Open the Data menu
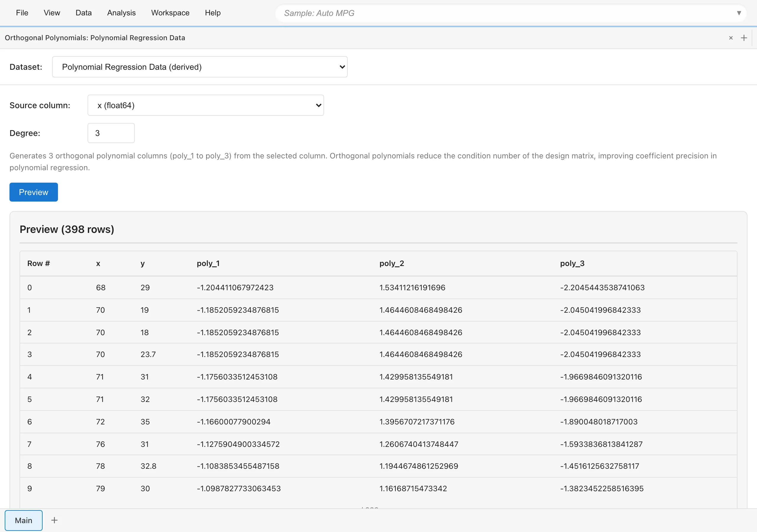 [83, 13]
